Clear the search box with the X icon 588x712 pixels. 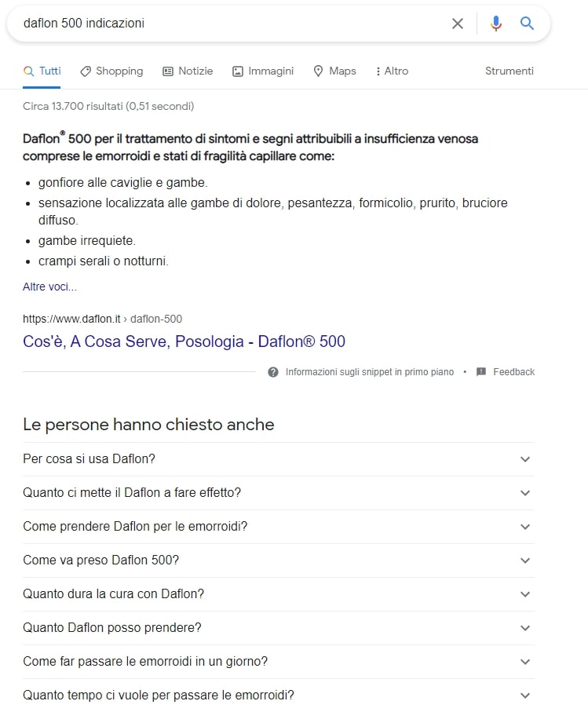tap(458, 24)
